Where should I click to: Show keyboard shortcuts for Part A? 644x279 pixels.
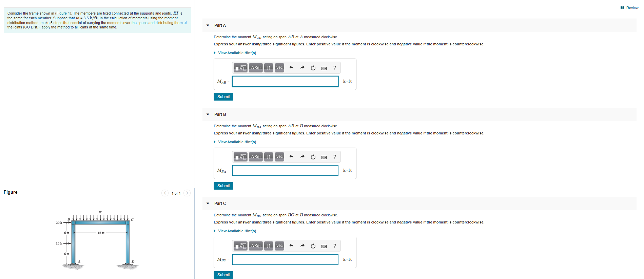pyautogui.click(x=324, y=68)
